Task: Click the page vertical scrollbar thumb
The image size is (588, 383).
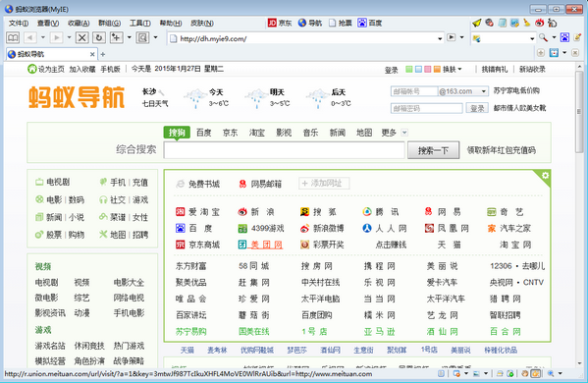Action: pyautogui.click(x=579, y=111)
